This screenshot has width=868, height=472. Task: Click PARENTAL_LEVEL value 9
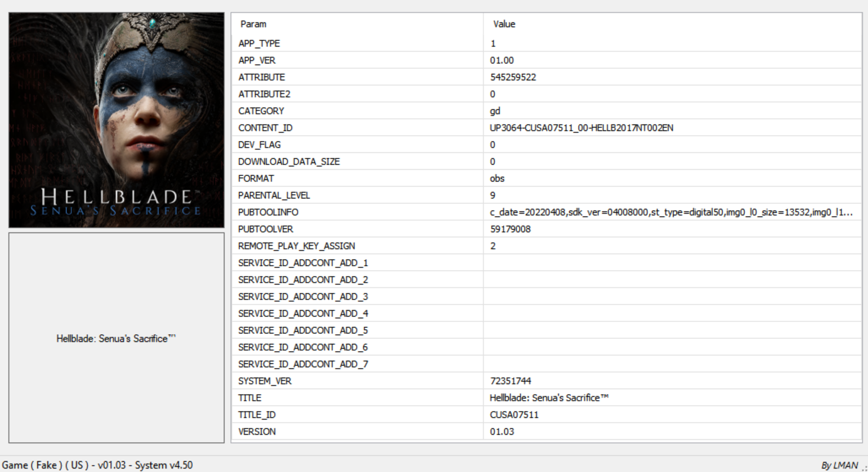click(493, 195)
